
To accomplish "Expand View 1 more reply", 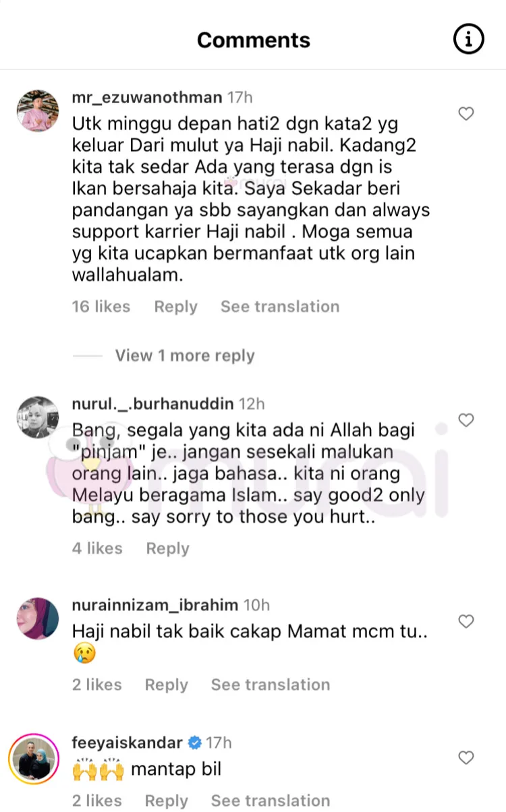I will coord(185,355).
